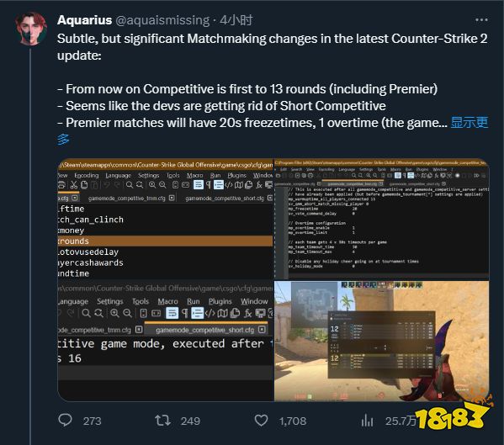Open the three-dot more options menu
Viewport: 504px width, 445px height.
[x=481, y=20]
